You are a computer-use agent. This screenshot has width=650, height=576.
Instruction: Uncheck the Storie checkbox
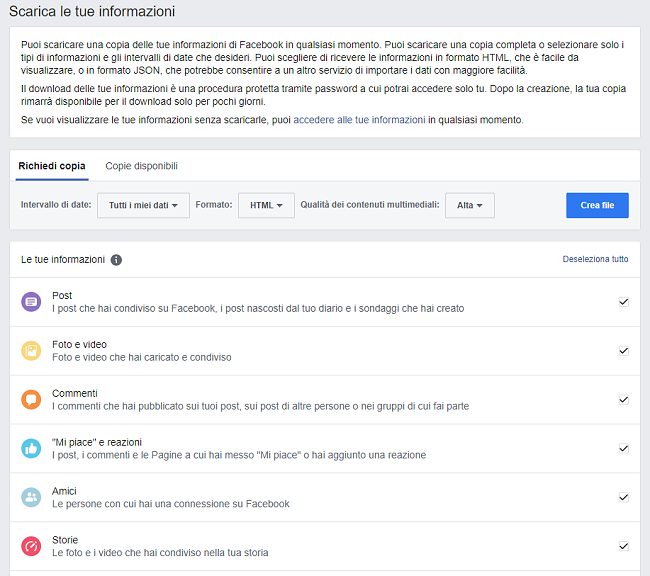(623, 546)
